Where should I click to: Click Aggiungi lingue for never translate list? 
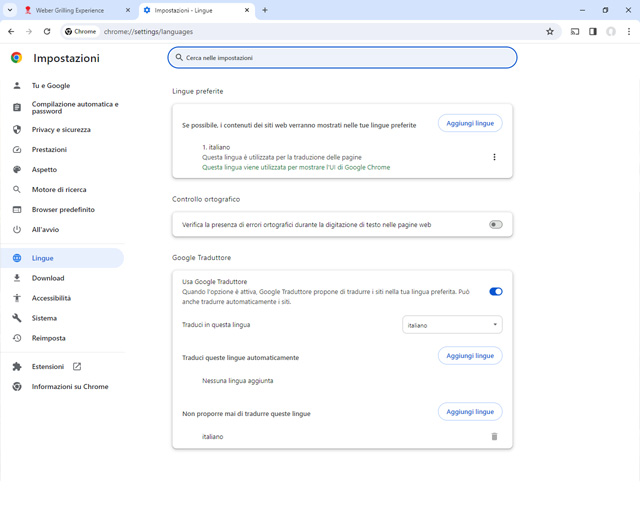click(x=470, y=412)
